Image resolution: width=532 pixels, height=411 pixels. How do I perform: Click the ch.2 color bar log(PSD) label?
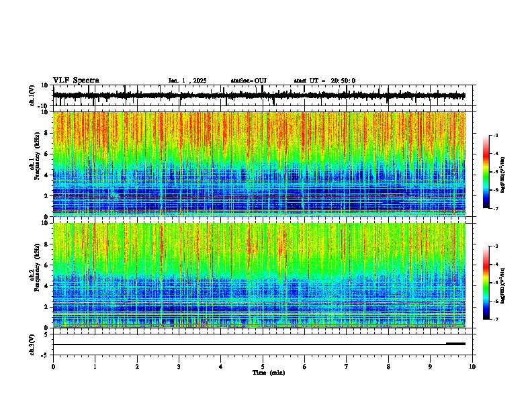tap(502, 285)
